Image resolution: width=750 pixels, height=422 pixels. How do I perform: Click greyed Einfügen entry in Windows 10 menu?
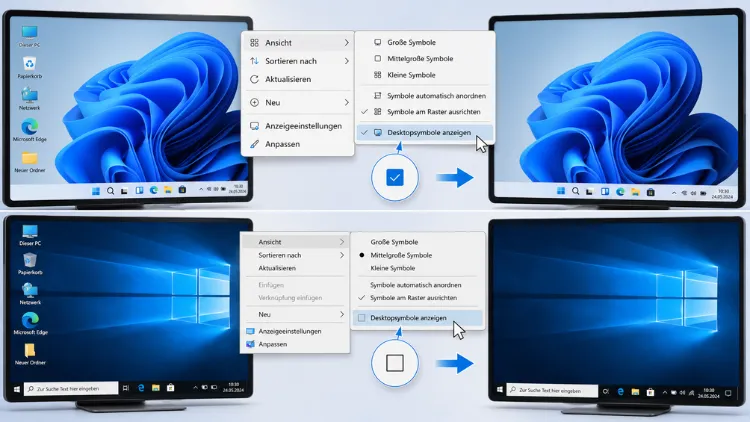pyautogui.click(x=295, y=285)
